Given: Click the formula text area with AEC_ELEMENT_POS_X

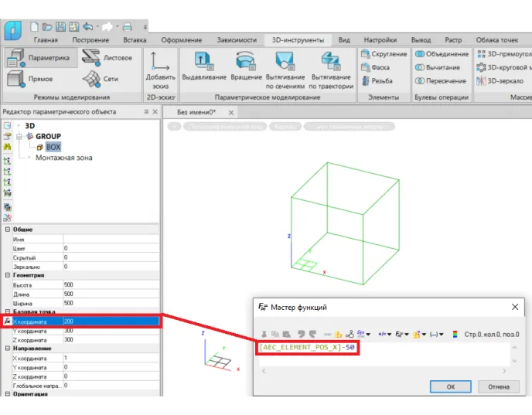Looking at the screenshot, I should pos(385,354).
